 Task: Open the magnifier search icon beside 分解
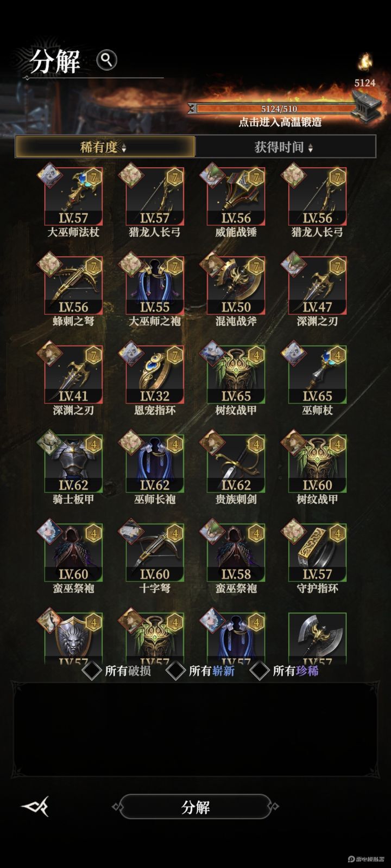pyautogui.click(x=107, y=60)
